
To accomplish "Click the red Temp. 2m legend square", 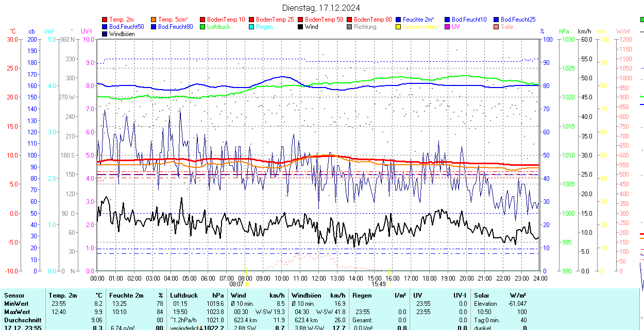I will [x=105, y=20].
